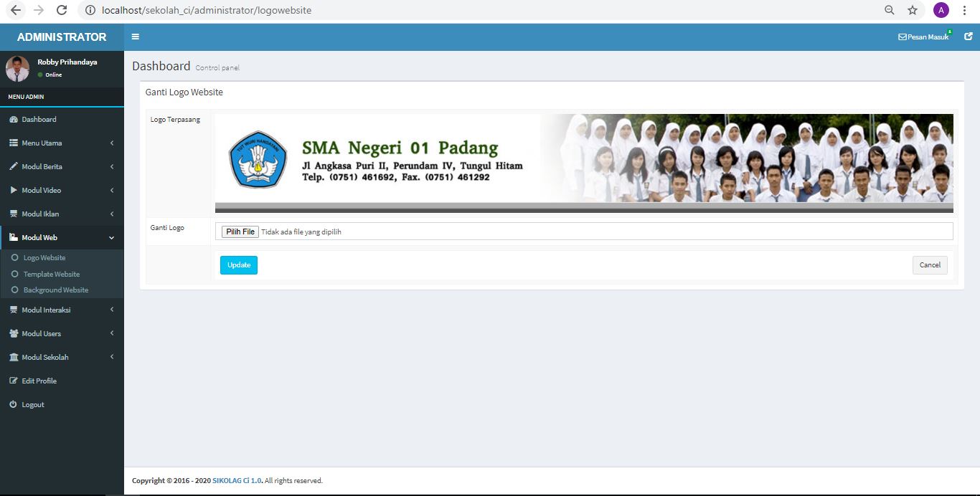
Task: Click the browser profile avatar
Action: pyautogui.click(x=941, y=10)
